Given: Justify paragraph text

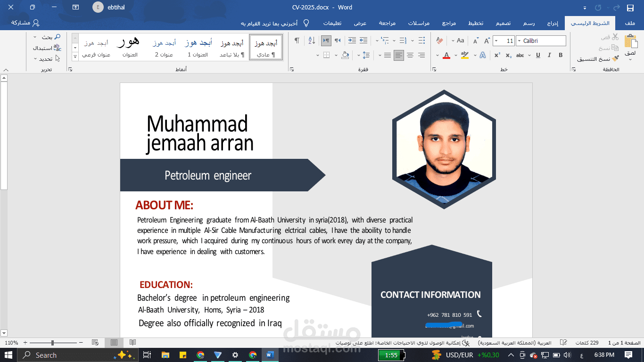Looking at the screenshot, I should pos(388,55).
